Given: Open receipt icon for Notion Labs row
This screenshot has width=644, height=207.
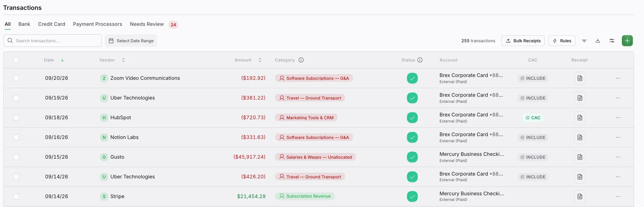Looking at the screenshot, I should [x=580, y=137].
